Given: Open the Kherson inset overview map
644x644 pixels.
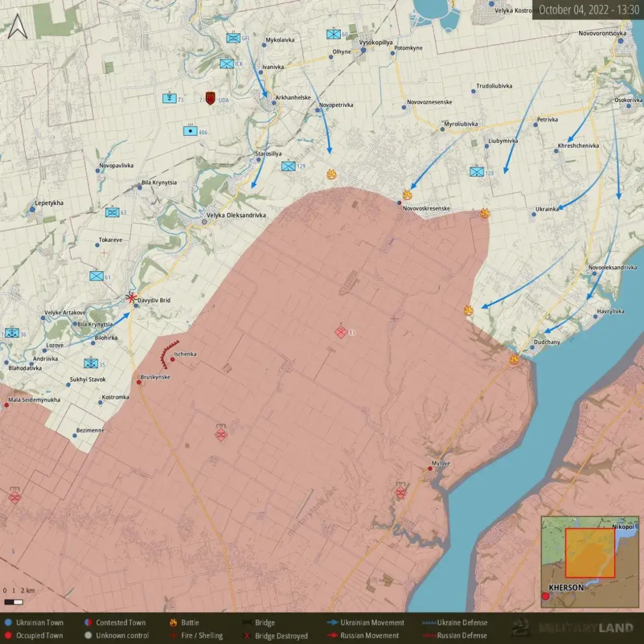Looking at the screenshot, I should [590, 561].
